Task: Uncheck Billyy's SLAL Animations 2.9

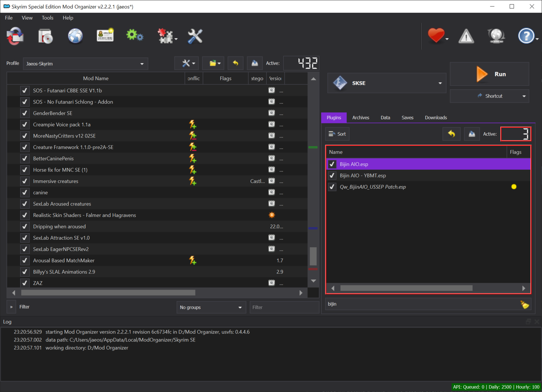Action: click(25, 271)
